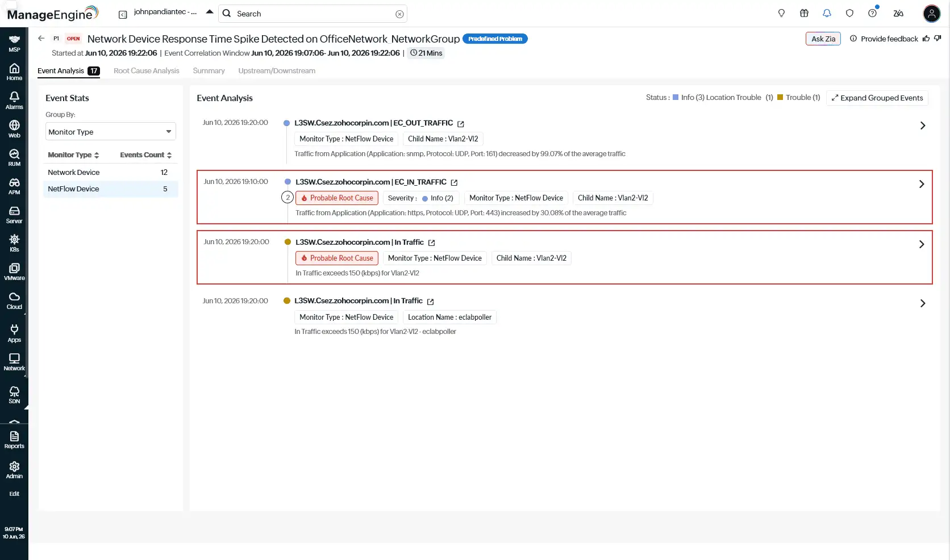The width and height of the screenshot is (950, 560).
Task: Click the 21 Mins duration badge
Action: [x=426, y=53]
